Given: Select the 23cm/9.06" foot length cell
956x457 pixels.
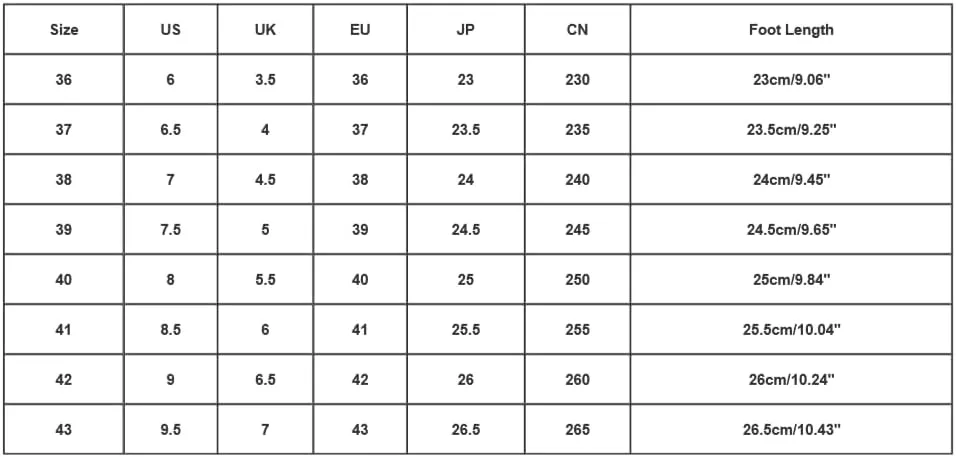Looking at the screenshot, I should click(x=791, y=79).
